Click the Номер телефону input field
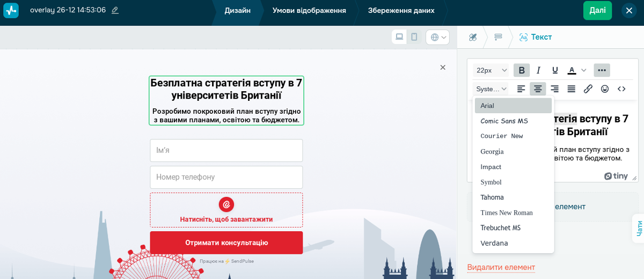The height and width of the screenshot is (279, 644). click(x=226, y=177)
